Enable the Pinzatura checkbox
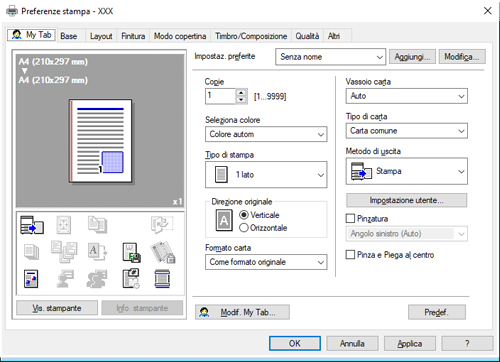 (x=350, y=219)
